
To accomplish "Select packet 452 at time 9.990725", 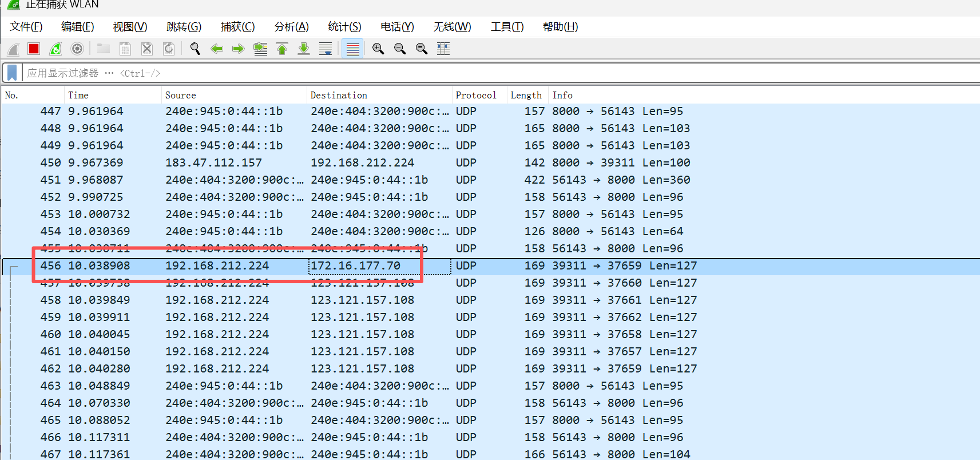I will pos(490,197).
